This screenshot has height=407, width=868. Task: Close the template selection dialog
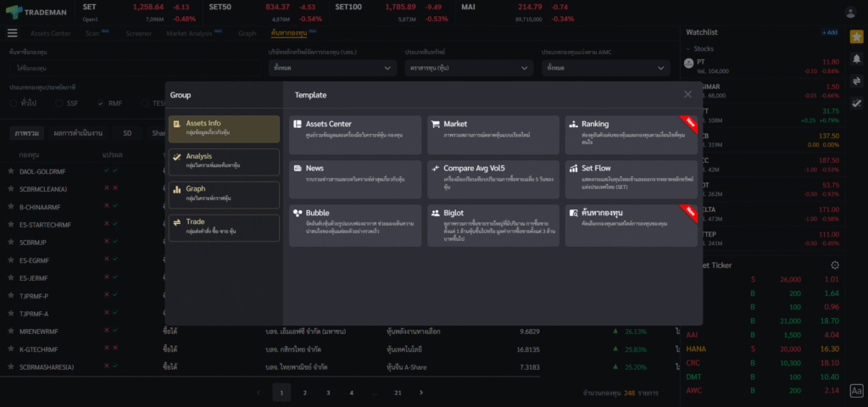687,94
